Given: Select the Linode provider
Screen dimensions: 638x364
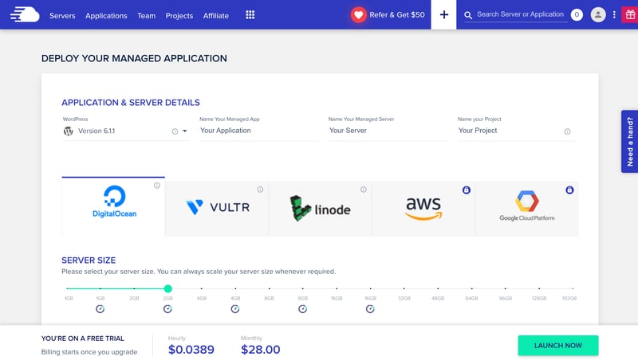Looking at the screenshot, I should (320, 209).
